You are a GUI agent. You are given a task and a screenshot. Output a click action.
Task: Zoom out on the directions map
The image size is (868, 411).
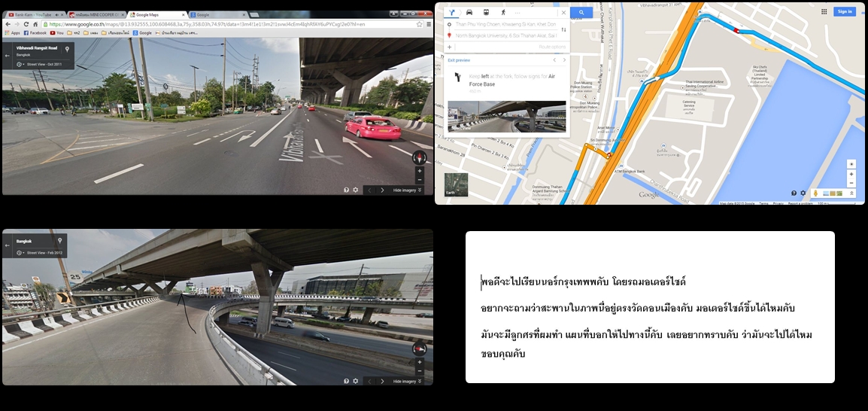(x=851, y=183)
